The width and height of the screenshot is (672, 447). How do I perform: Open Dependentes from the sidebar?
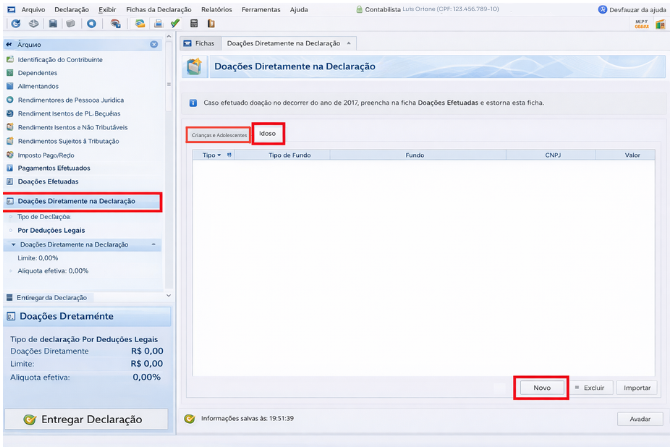39,73
